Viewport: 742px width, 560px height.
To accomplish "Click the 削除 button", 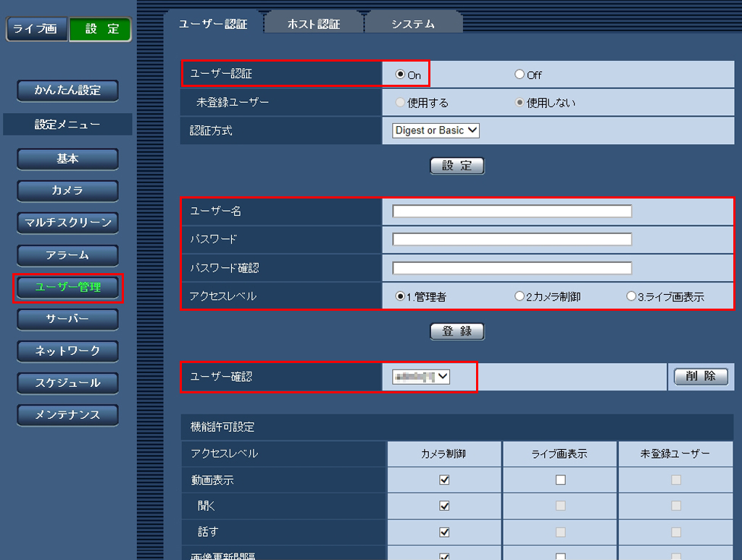I will [x=700, y=376].
